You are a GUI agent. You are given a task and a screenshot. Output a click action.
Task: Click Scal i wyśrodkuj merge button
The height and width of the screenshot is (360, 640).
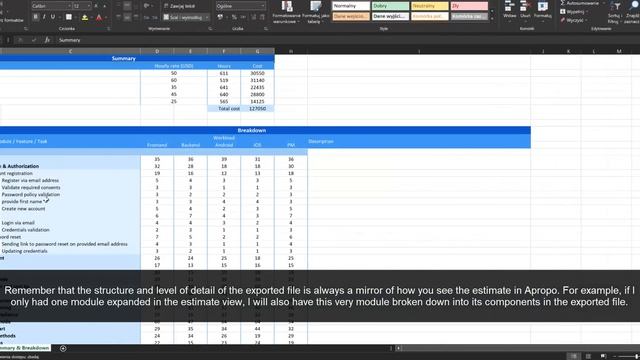tap(183, 17)
